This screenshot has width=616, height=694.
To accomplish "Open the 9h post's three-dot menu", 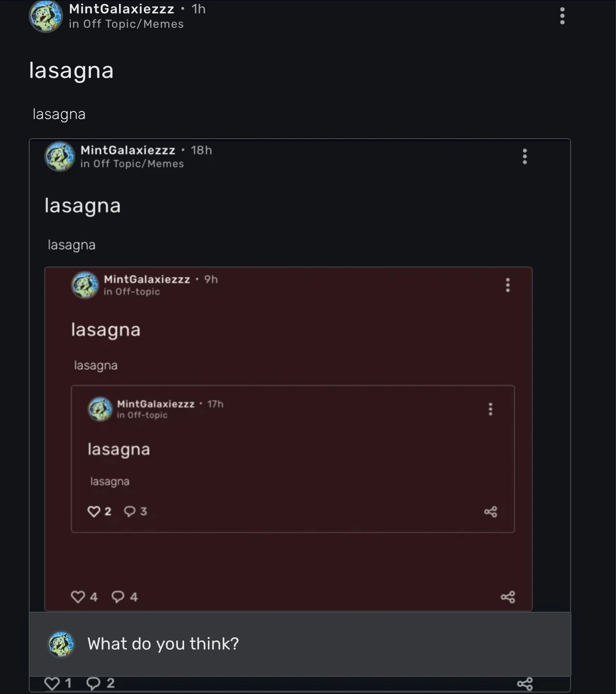I will (507, 286).
